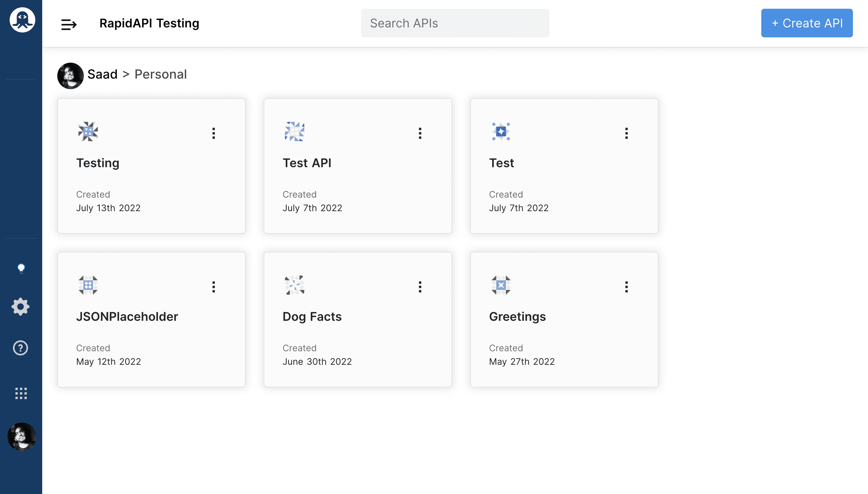
Task: Open the Greetings title
Action: (517, 317)
